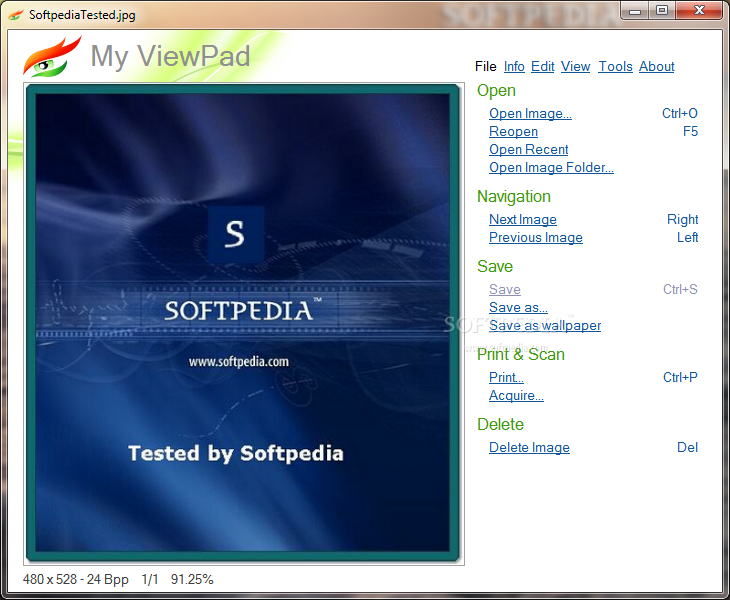
Task: Click the title bar application icon
Action: point(16,15)
